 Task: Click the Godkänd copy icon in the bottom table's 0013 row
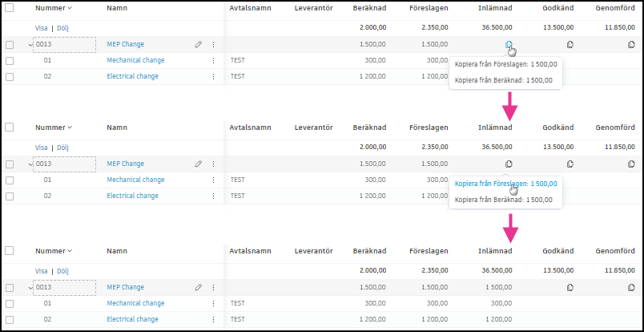pos(570,287)
